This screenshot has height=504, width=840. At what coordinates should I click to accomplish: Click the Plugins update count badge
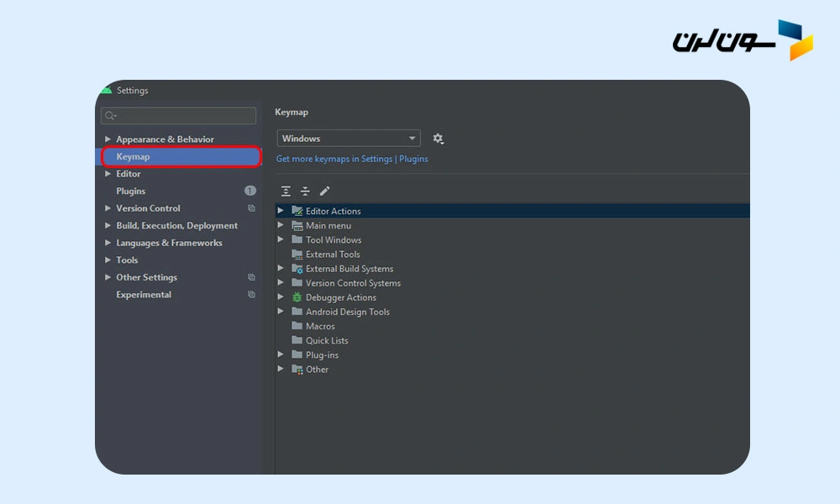[250, 191]
